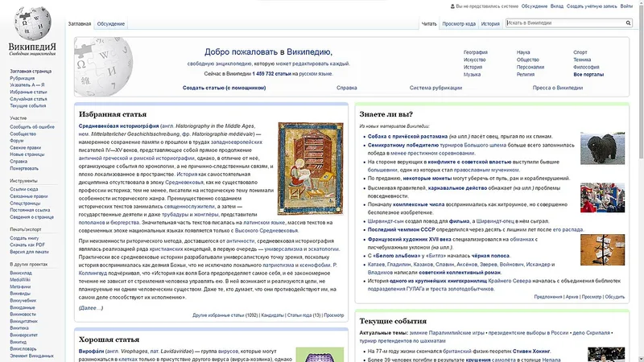Select the Заглавная tab
Screen dimensions: 644x362
click(x=80, y=24)
